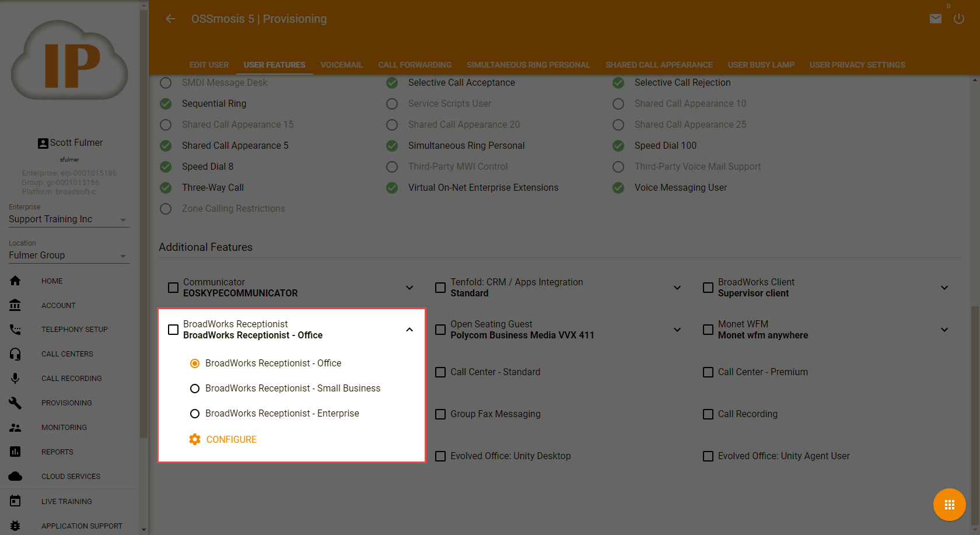This screenshot has height=535, width=980.
Task: Select BroadWorks Receptionist - Small Business radio
Action: point(195,389)
